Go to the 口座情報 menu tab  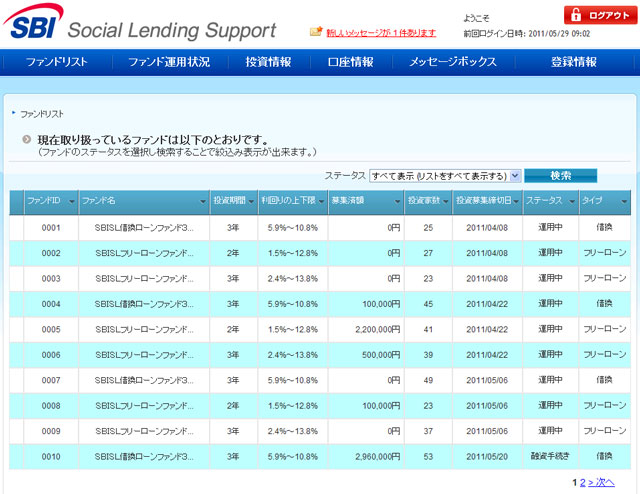click(351, 62)
